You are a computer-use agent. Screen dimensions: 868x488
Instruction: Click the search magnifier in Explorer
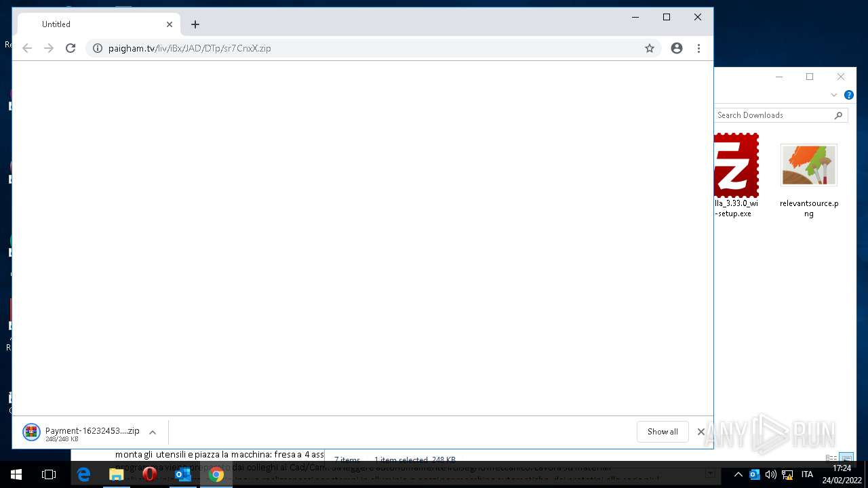(x=839, y=115)
